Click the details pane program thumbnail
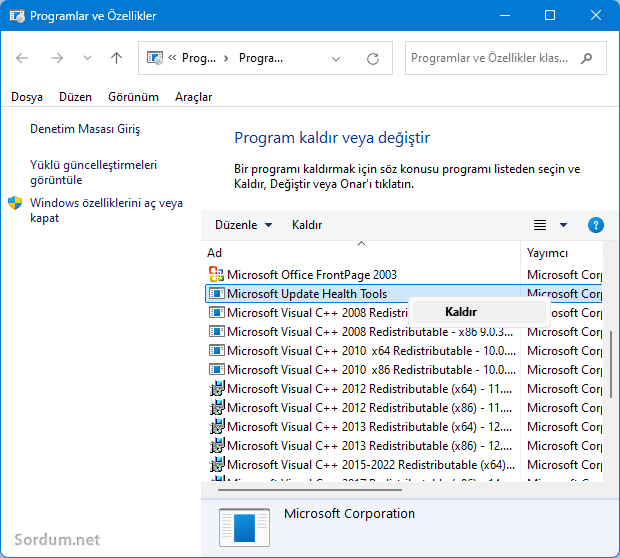 [244, 527]
